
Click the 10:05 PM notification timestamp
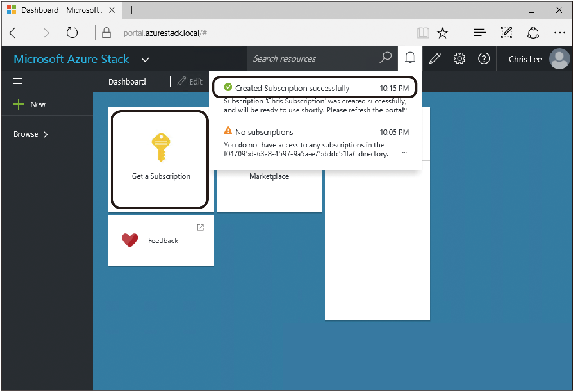point(394,132)
